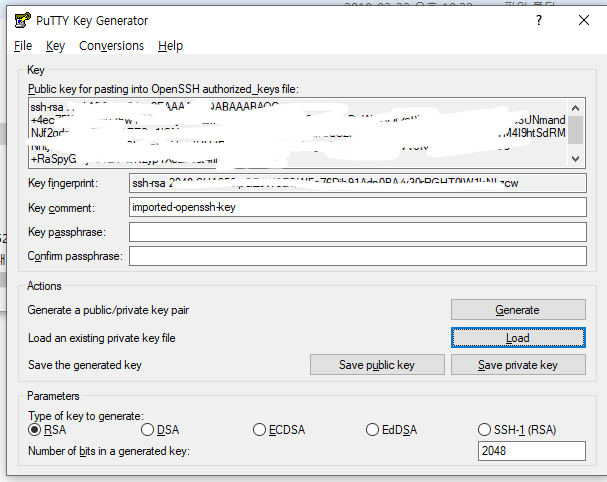Screen dimensions: 607x482
Task: Click Save public key
Action: (x=376, y=365)
